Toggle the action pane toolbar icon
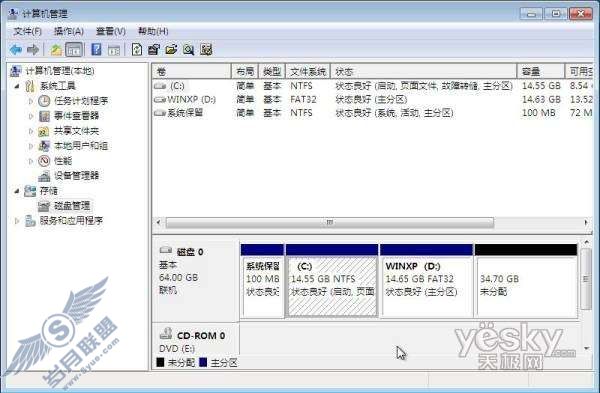 pyautogui.click(x=114, y=50)
